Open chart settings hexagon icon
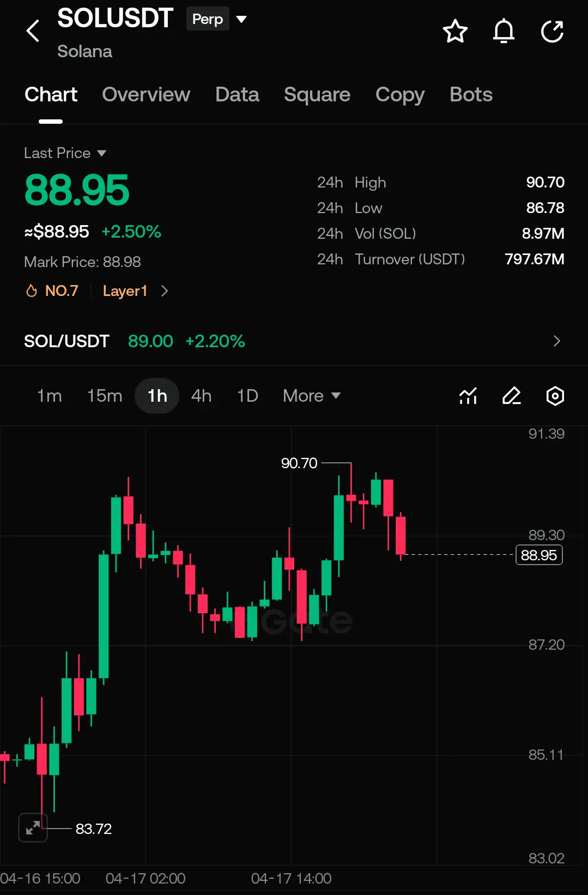The image size is (588, 895). click(555, 396)
